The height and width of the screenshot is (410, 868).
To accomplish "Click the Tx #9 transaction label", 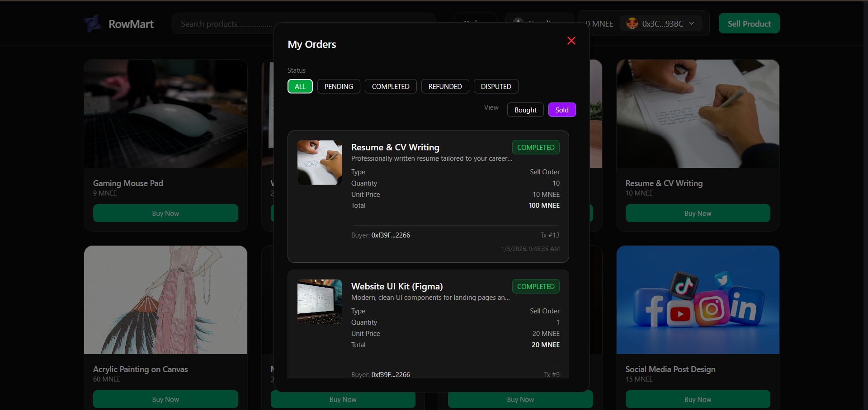I will coord(552,374).
